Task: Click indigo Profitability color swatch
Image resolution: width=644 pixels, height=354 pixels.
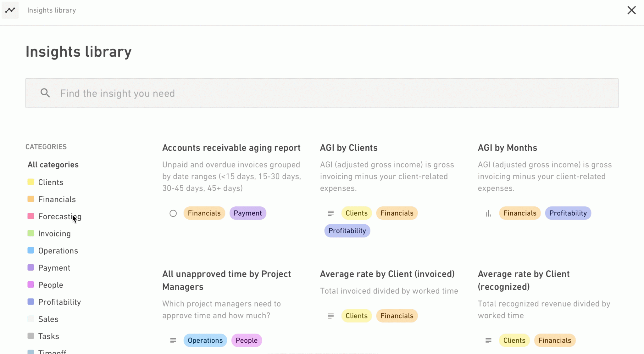Action: (31, 301)
